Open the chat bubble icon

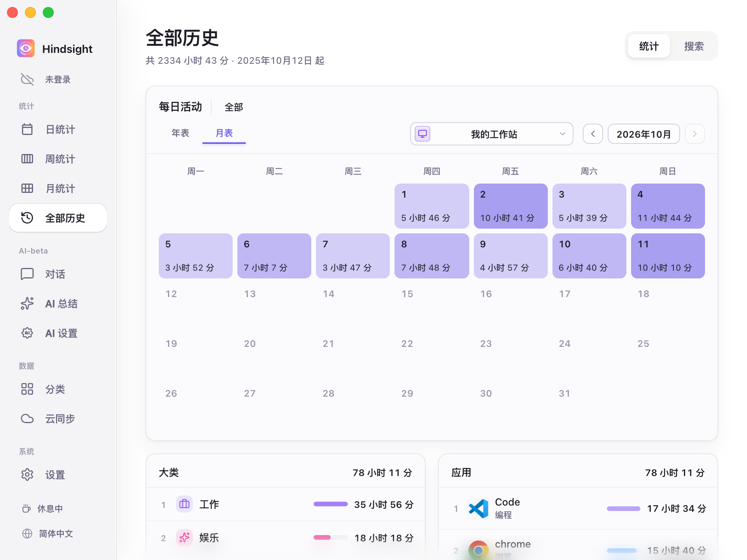[x=27, y=274]
